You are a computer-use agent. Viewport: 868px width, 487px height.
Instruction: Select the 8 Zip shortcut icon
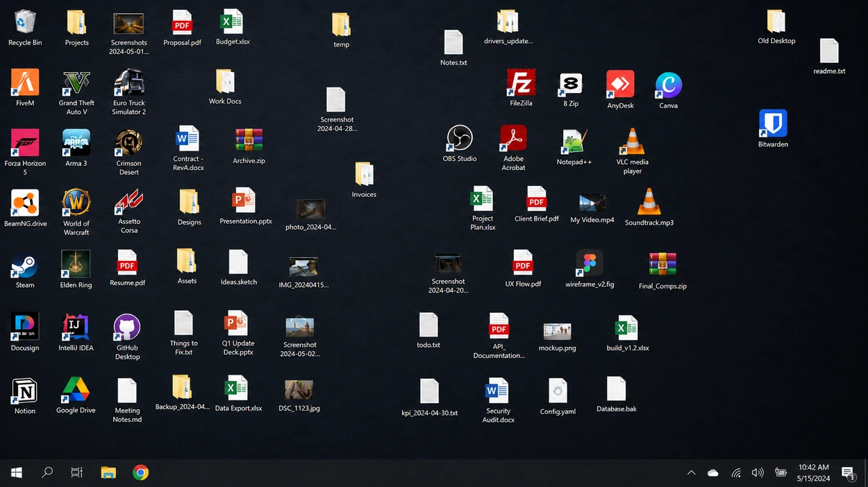(x=571, y=84)
